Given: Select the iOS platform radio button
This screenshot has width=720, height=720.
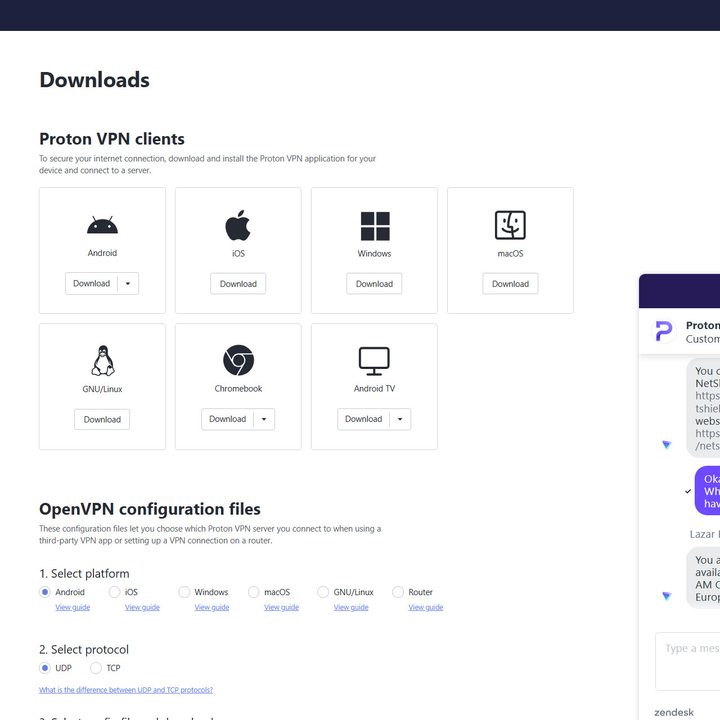Looking at the screenshot, I should tap(114, 592).
